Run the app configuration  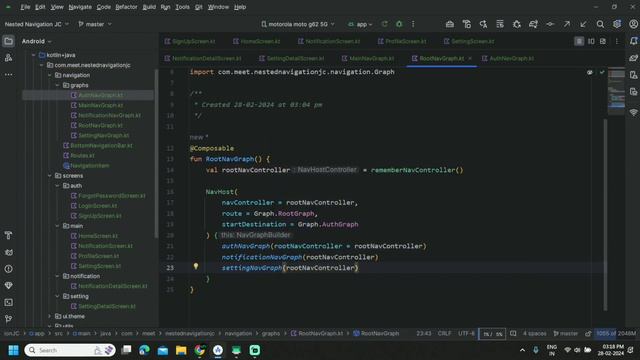(x=384, y=24)
